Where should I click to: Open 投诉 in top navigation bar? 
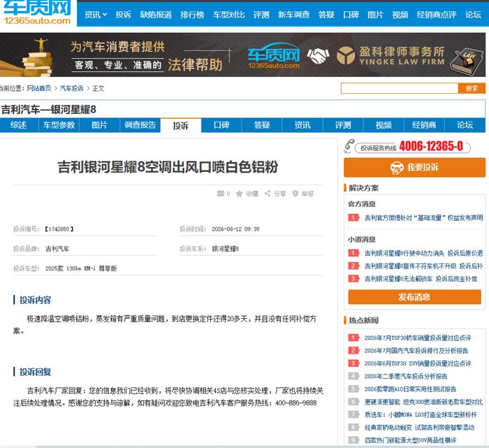(123, 15)
